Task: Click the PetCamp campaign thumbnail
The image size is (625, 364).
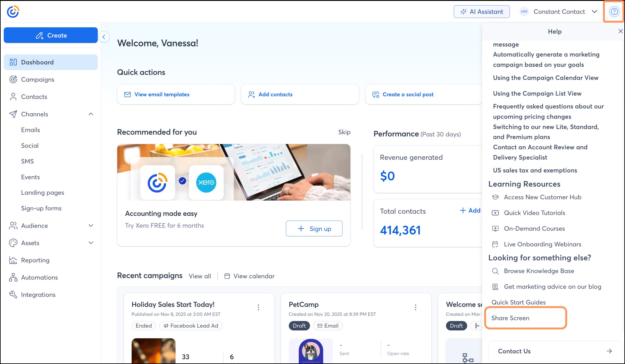Action: click(311, 351)
